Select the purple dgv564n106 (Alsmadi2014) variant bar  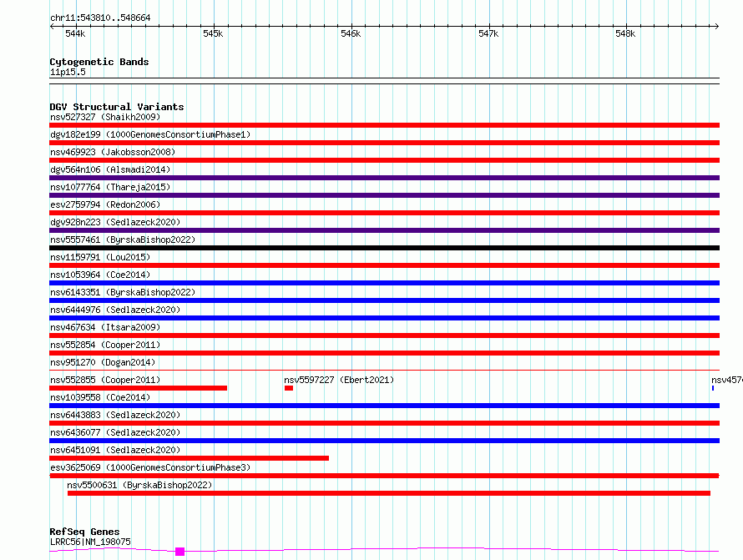coord(384,178)
